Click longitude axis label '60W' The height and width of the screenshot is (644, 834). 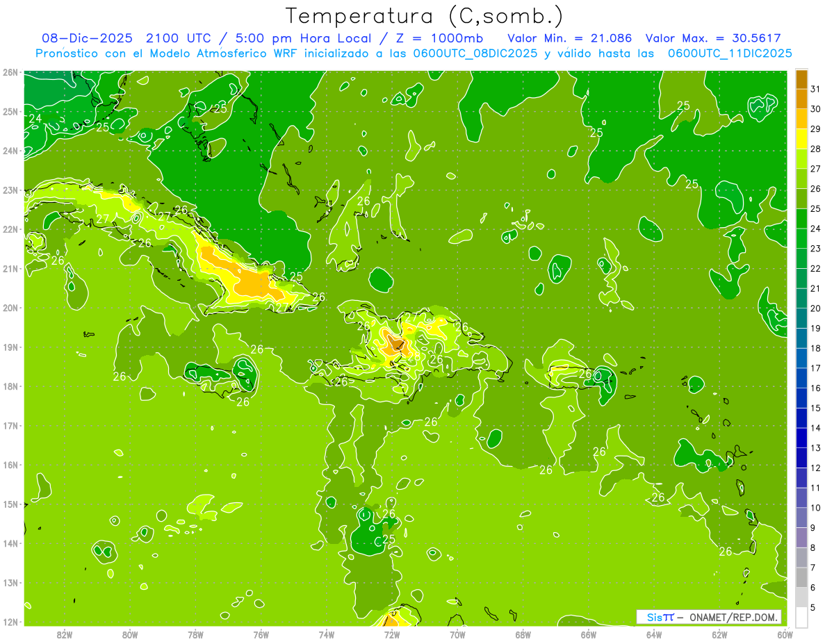[785, 634]
